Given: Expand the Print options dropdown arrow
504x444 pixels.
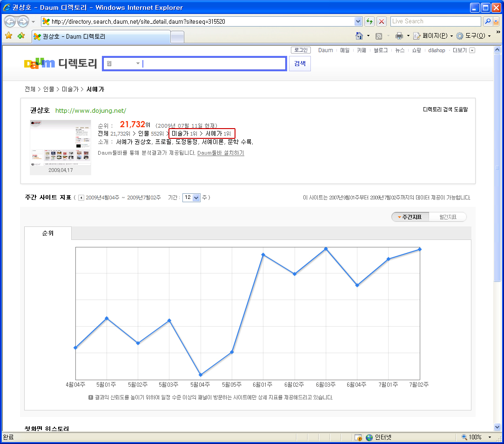Looking at the screenshot, I should (x=408, y=36).
